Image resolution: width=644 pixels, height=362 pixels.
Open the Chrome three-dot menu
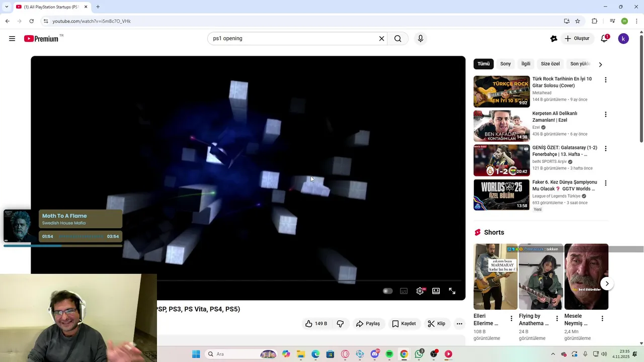tap(636, 21)
